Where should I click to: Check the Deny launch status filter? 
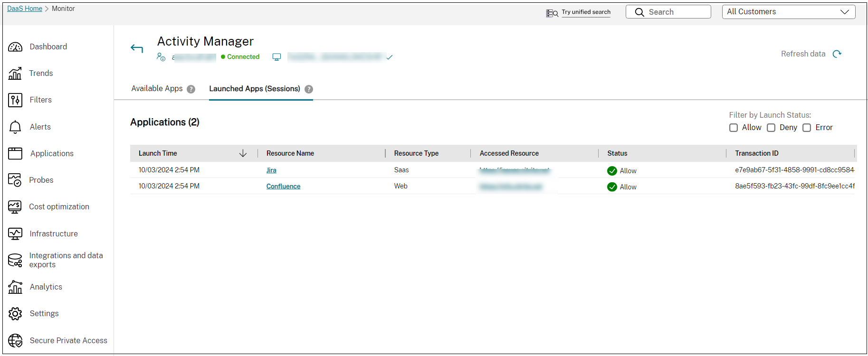click(x=771, y=128)
